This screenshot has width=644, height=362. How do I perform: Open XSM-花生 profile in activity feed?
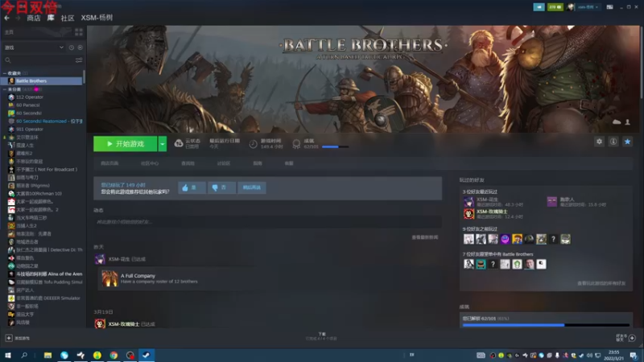[118, 259]
